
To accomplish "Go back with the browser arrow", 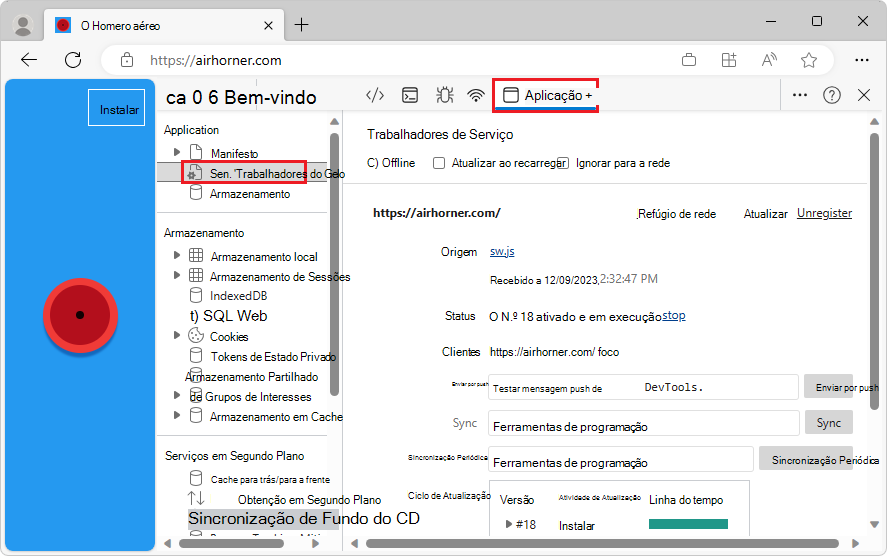I will point(29,60).
